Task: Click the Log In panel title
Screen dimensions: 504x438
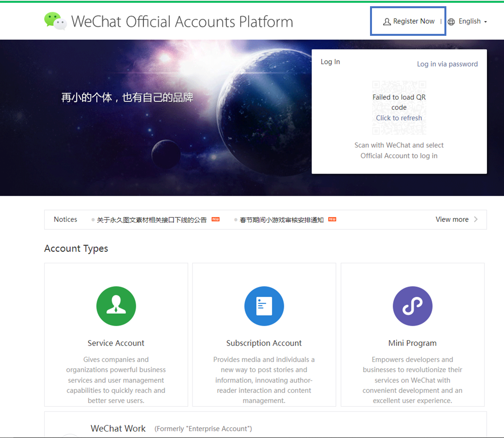Action: [x=330, y=62]
